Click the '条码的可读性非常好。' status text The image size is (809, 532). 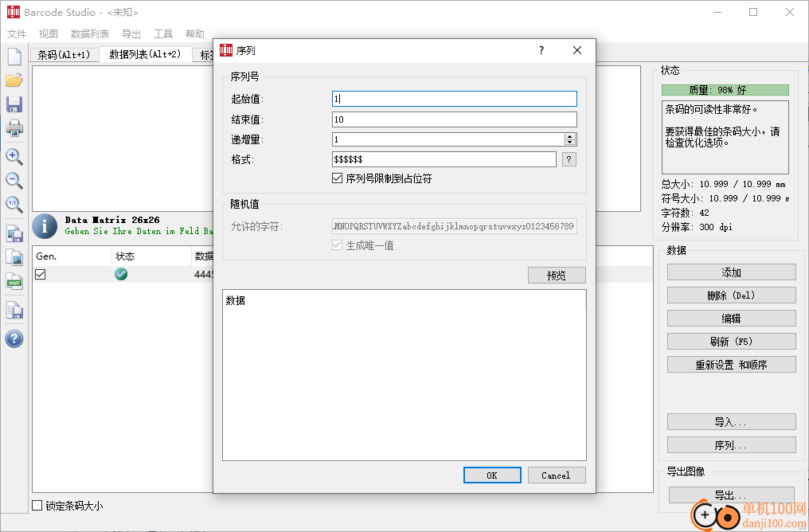(x=711, y=109)
